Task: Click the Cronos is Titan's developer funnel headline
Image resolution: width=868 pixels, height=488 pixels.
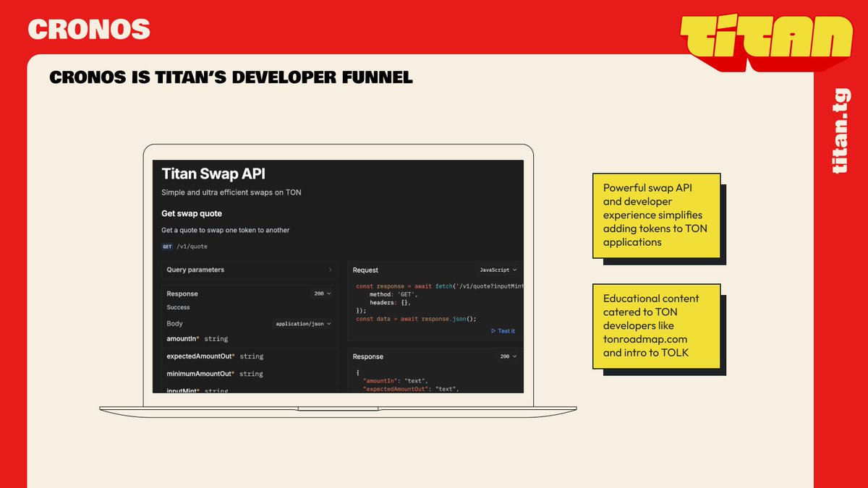Action: [231, 77]
